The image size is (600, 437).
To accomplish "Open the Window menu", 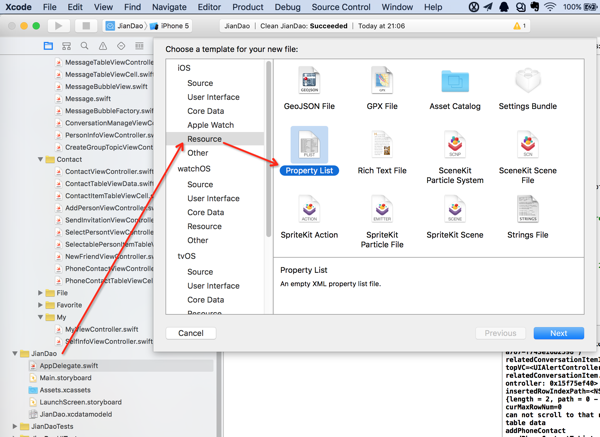I will [x=397, y=7].
